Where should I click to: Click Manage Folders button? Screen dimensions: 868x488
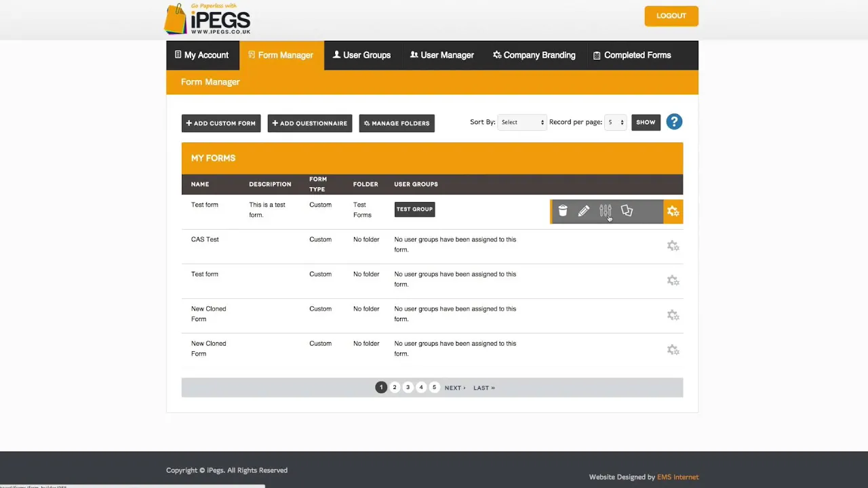tap(397, 123)
